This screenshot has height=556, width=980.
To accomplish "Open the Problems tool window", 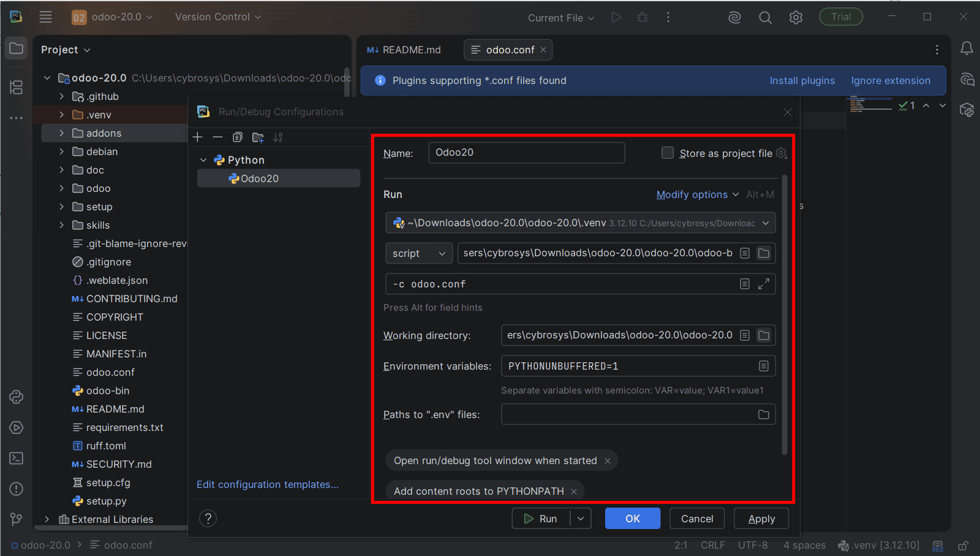I will coord(17,489).
